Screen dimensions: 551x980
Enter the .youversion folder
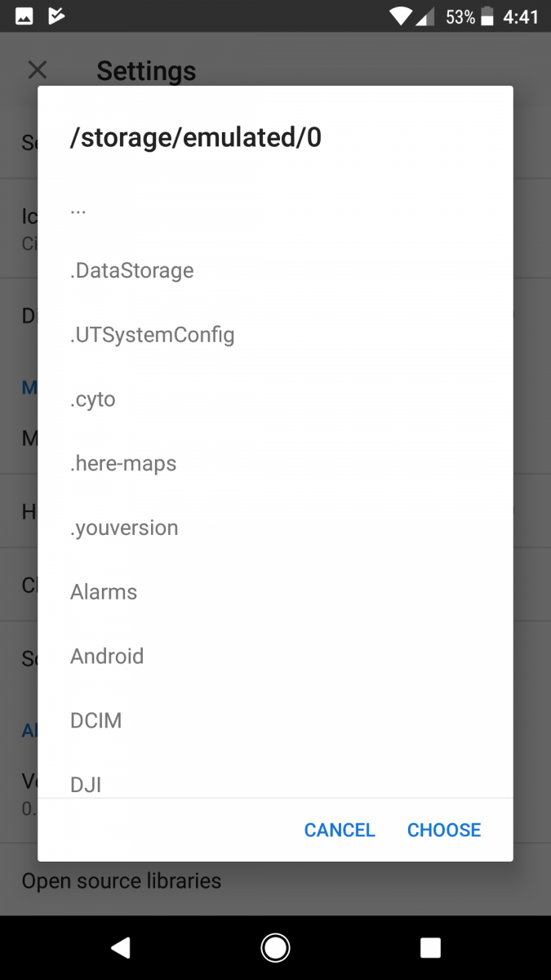(124, 528)
